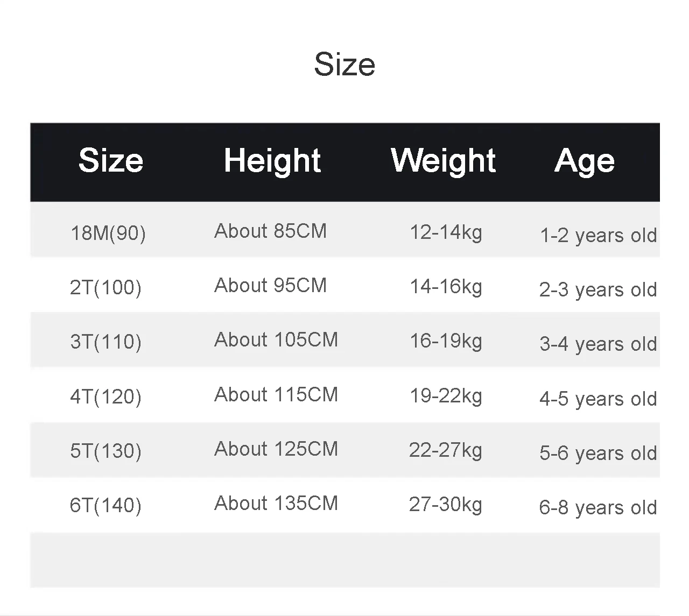
Task: Select the 18M(90) size cell
Action: coord(108,233)
